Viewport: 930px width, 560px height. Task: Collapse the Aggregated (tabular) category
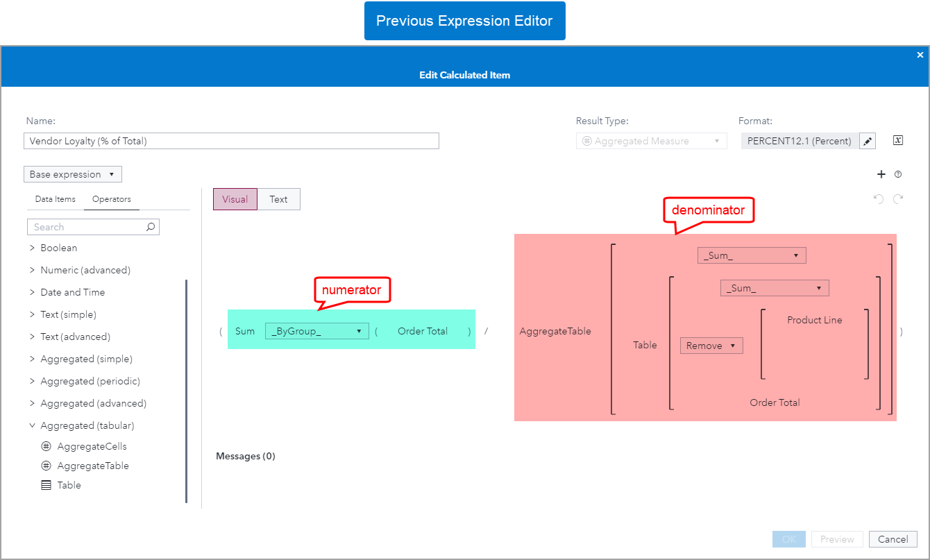32,425
